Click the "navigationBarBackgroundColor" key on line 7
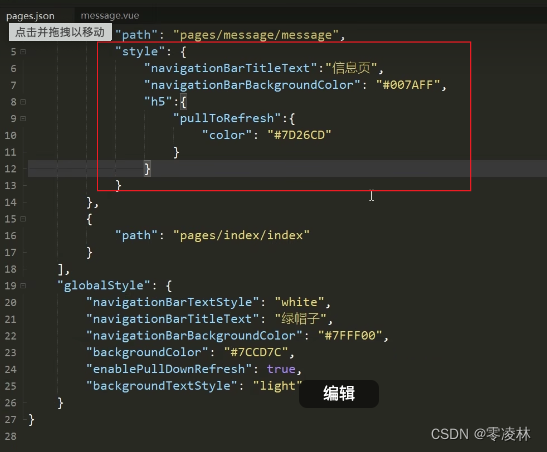 [252, 85]
